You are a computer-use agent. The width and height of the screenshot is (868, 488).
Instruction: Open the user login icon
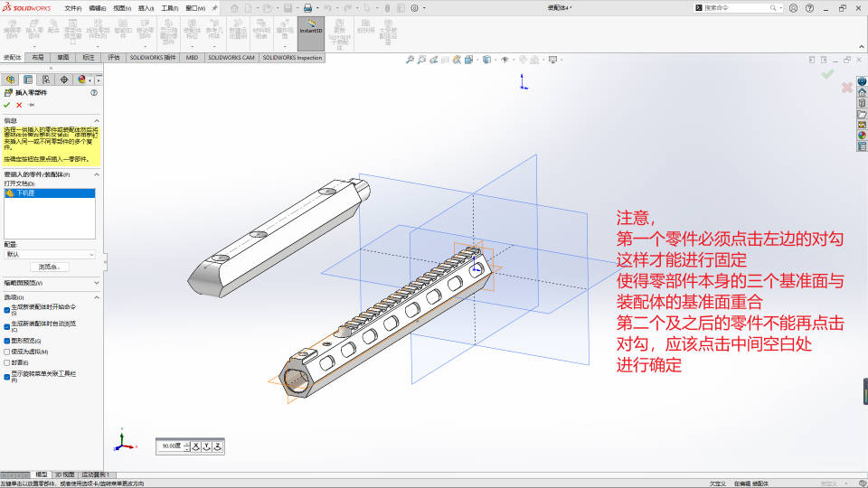pos(793,8)
